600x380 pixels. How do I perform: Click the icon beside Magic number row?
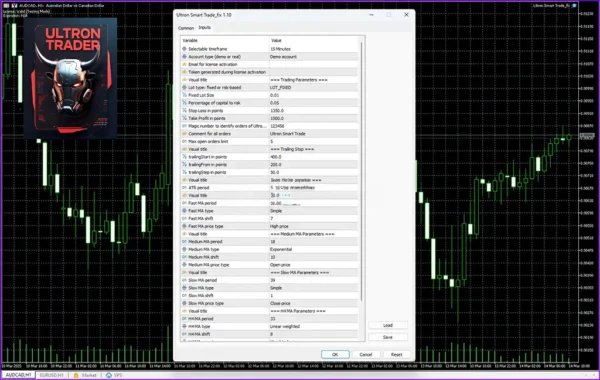[x=184, y=126]
